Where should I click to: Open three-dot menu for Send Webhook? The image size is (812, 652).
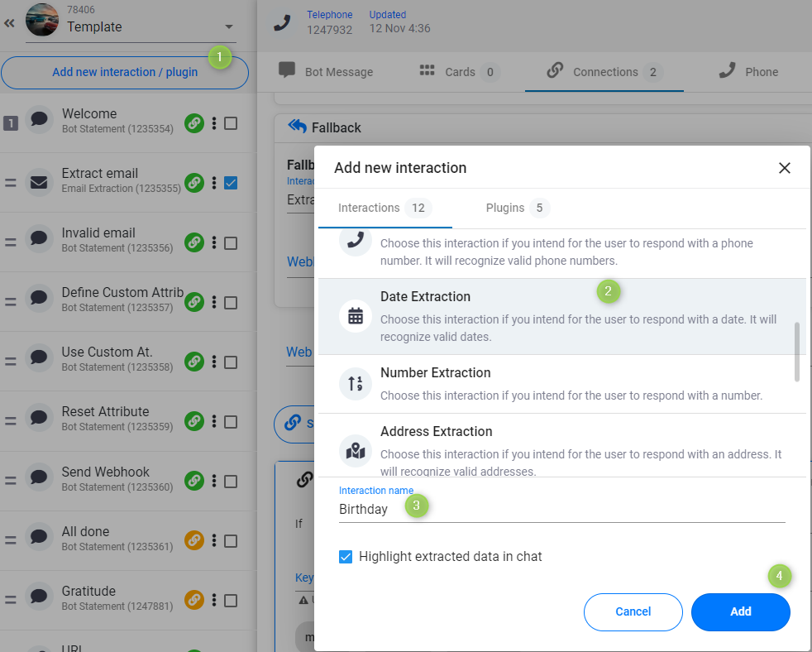(214, 481)
